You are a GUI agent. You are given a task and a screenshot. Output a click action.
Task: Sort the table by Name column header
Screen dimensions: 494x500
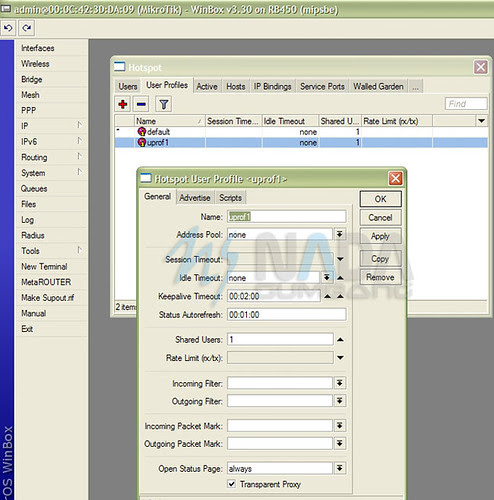click(169, 121)
